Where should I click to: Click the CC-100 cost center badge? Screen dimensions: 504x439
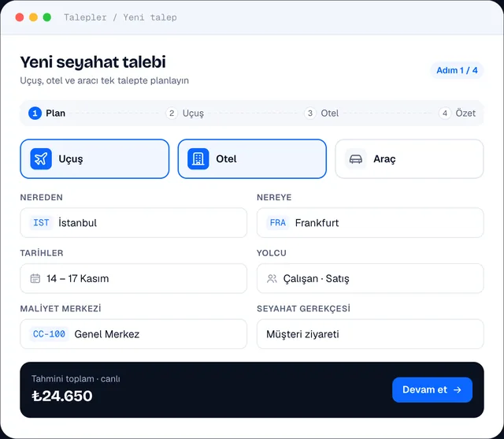coord(49,334)
